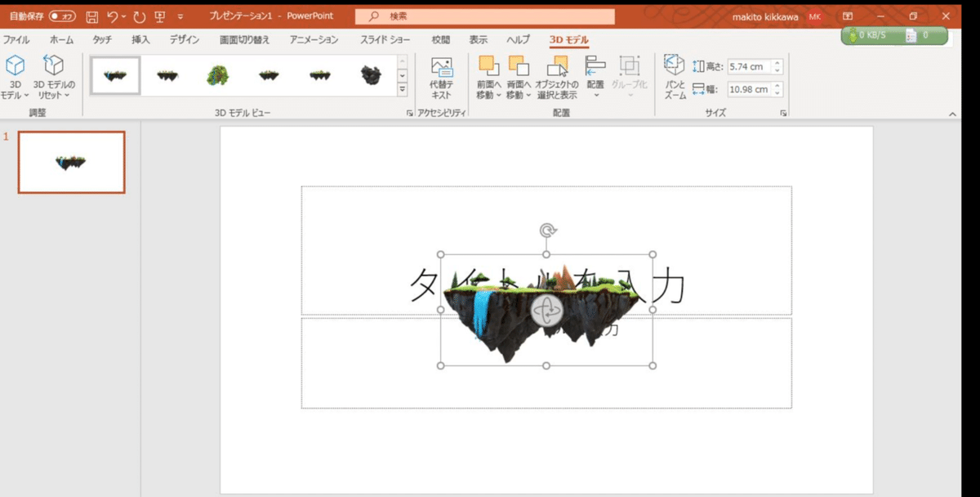Open the ファイル menu tab

click(x=15, y=39)
